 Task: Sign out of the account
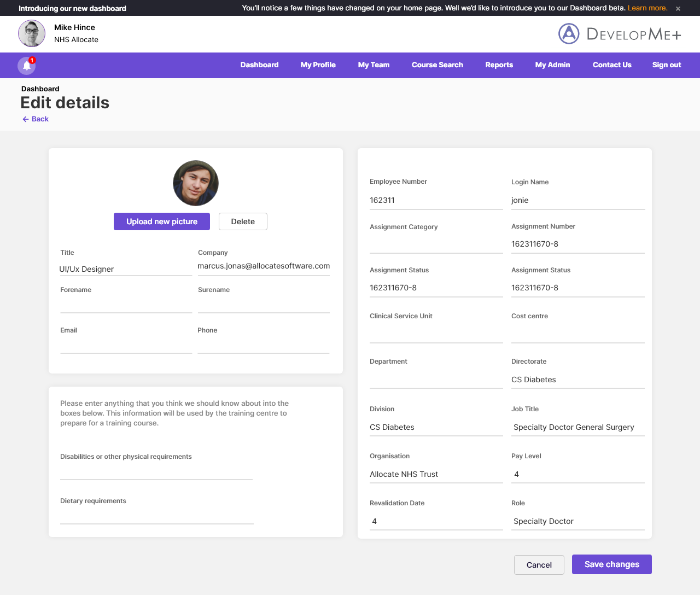click(667, 65)
